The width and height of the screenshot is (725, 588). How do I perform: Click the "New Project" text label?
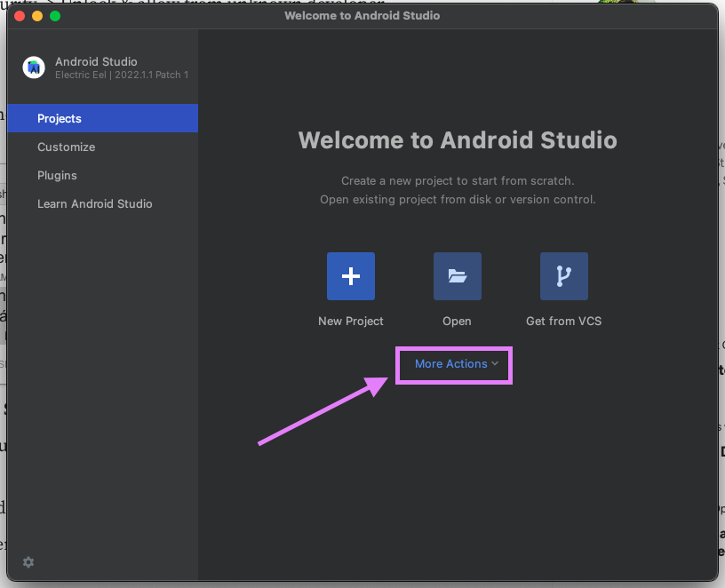point(351,321)
